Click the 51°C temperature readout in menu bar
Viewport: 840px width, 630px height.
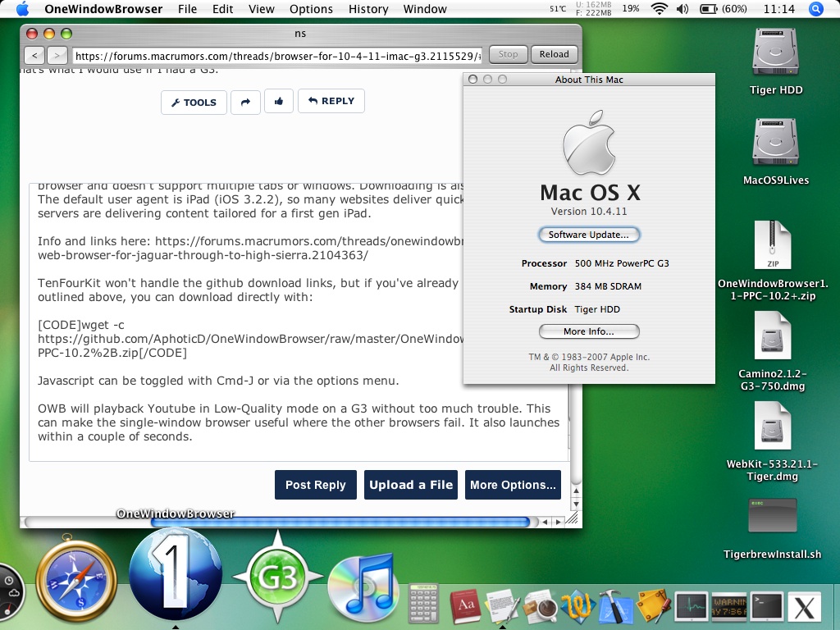point(558,8)
